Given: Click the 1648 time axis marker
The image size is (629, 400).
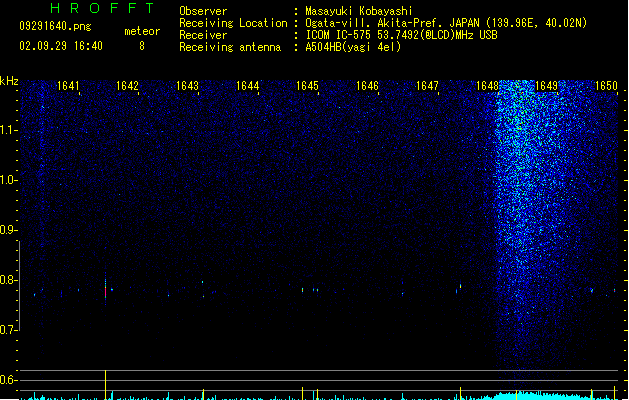Looking at the screenshot, I should pyautogui.click(x=487, y=86).
